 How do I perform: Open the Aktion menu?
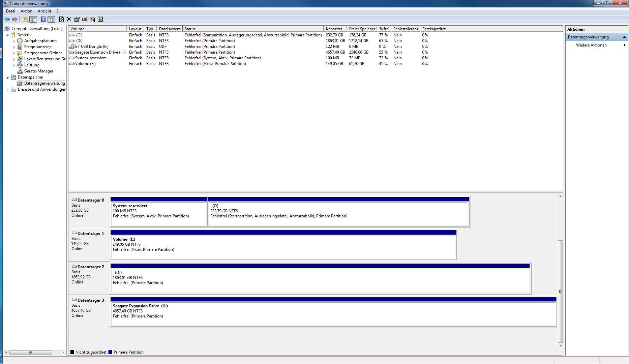click(x=26, y=11)
